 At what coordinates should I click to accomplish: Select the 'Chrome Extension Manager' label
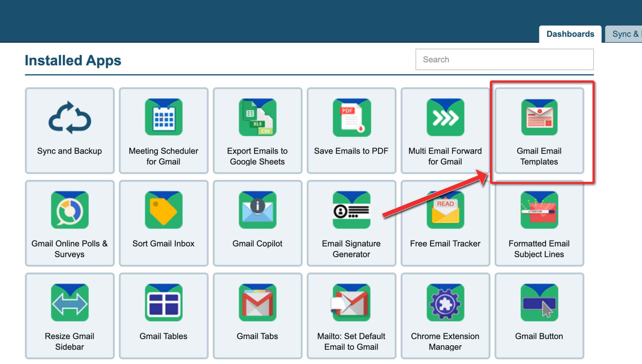445,341
